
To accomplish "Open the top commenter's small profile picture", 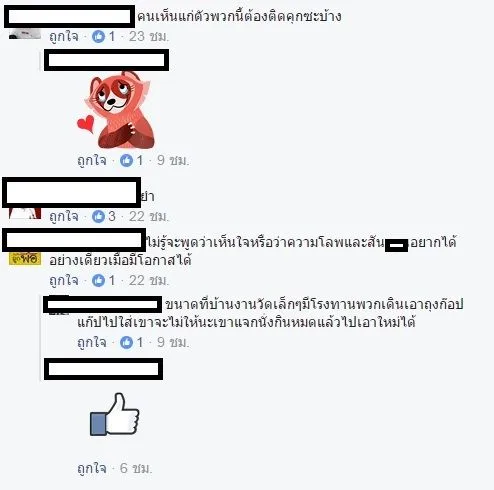I will 25,34.
